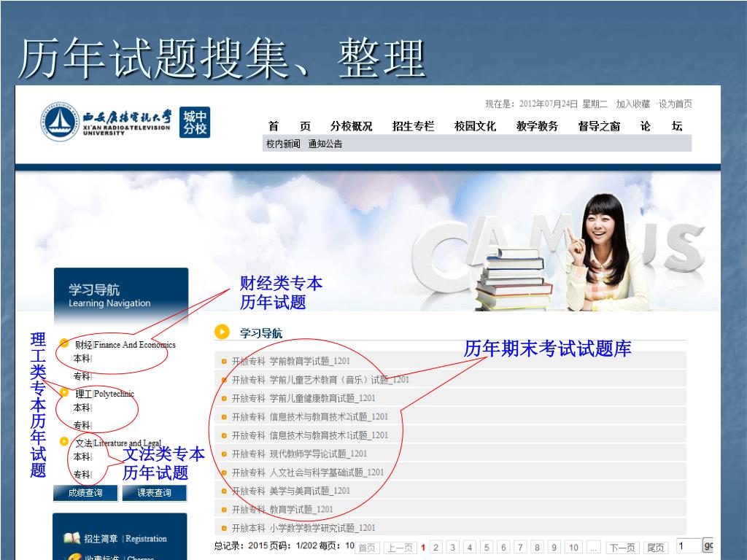
Task: Click the 下一页 pagination button
Action: click(x=622, y=548)
